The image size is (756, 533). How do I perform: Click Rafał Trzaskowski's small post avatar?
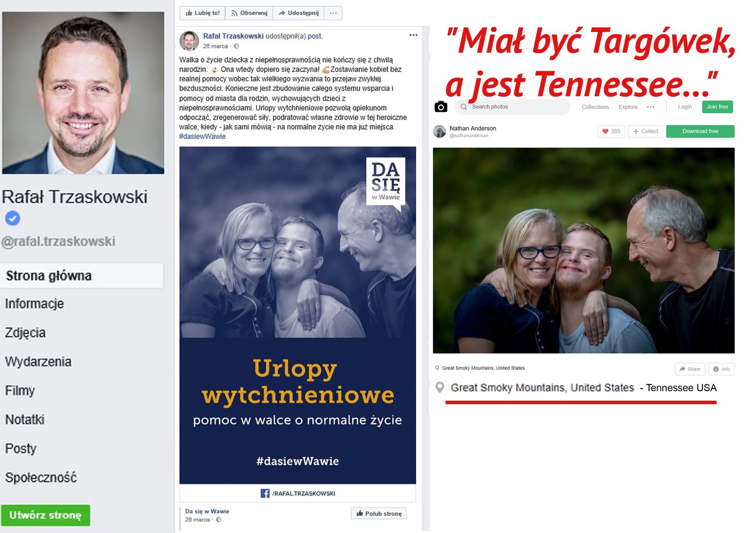coord(189,41)
